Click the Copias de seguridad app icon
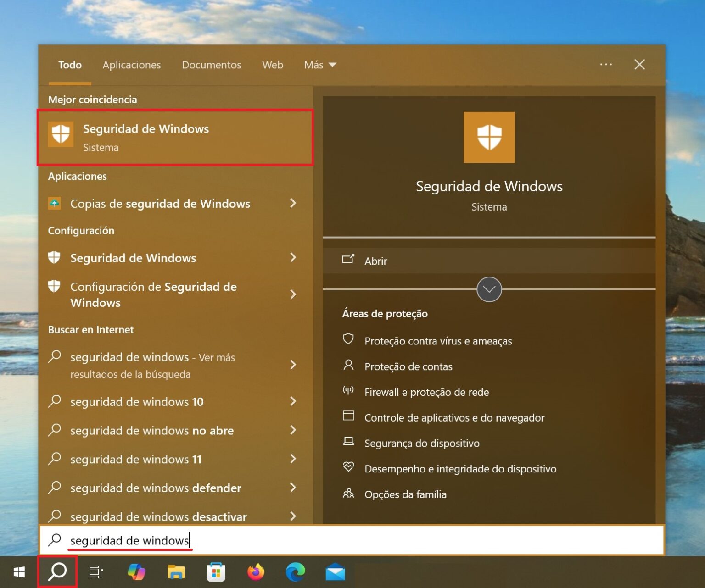 54,203
